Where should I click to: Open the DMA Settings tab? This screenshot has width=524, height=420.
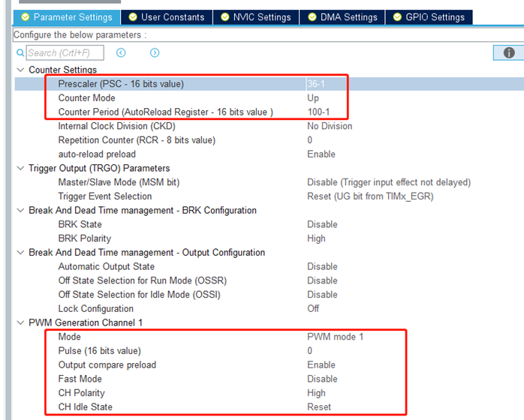tap(342, 17)
